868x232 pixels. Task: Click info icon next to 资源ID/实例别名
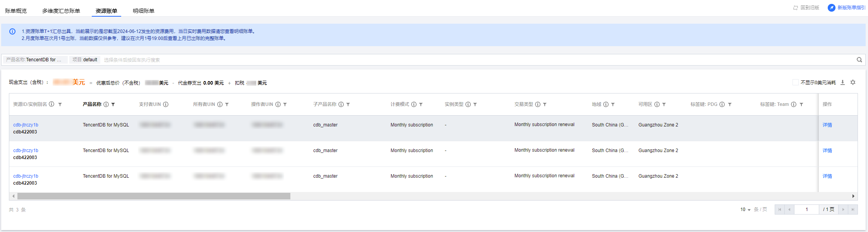[x=51, y=104]
